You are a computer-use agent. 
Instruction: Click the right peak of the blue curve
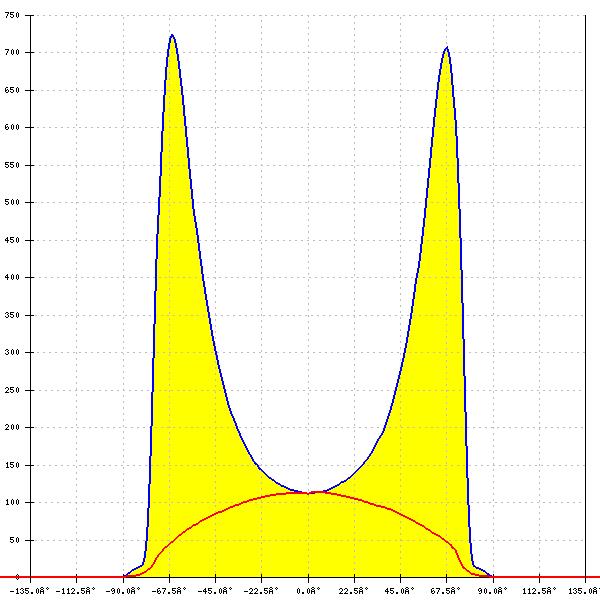pos(446,48)
